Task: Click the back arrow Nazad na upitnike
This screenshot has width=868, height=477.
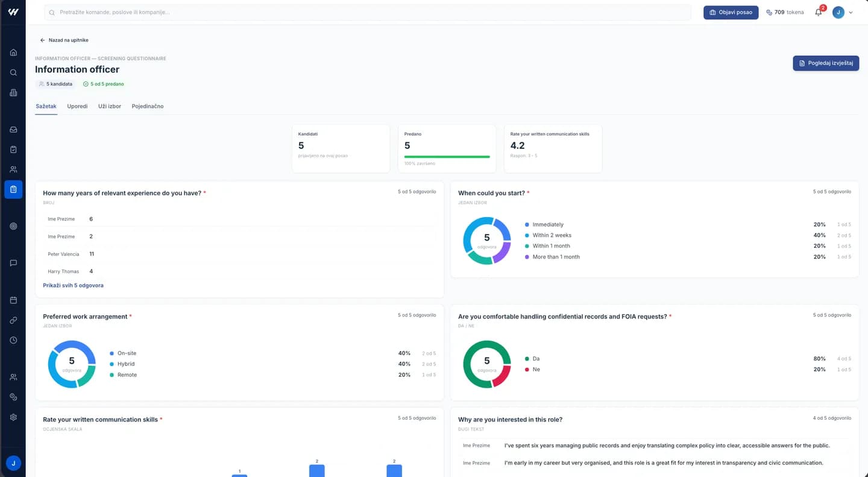Action: (64, 40)
